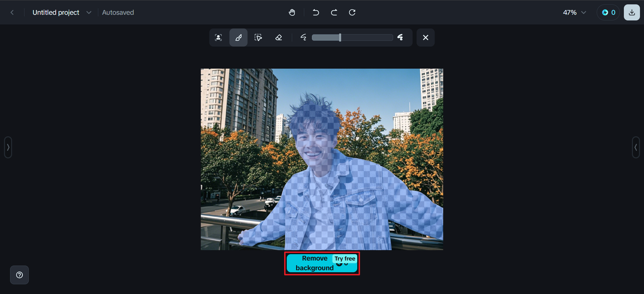Expand the right side panel
This screenshot has width=644, height=294.
point(636,147)
